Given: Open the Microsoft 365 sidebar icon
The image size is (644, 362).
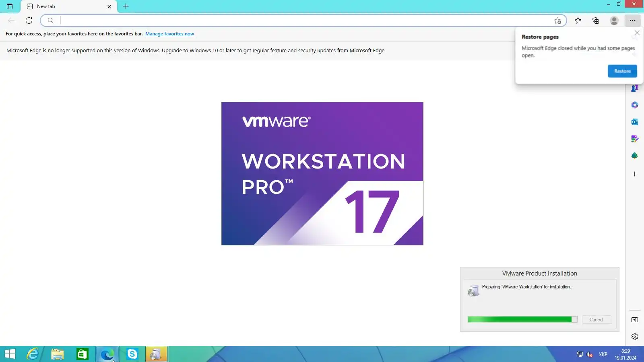Looking at the screenshot, I should coord(635,105).
